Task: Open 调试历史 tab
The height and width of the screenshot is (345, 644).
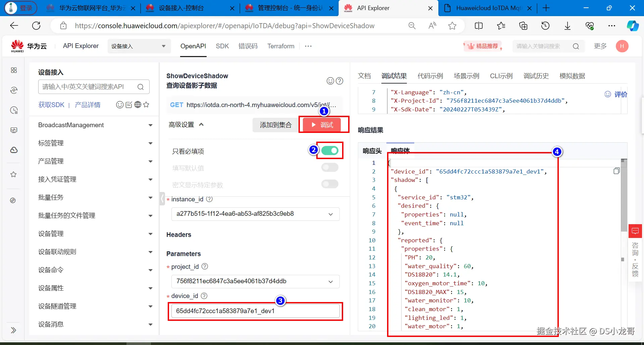Action: pos(536,76)
